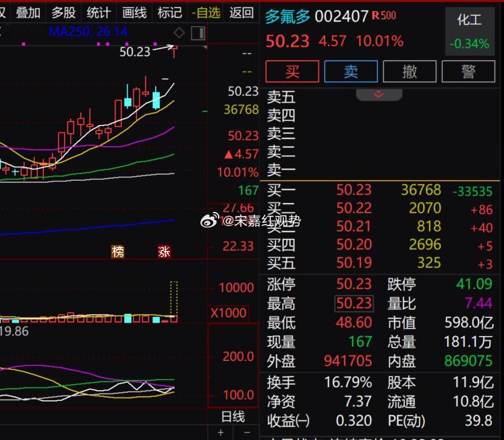
Task: Click the 市值 value 598.0亿
Action: 469,323
